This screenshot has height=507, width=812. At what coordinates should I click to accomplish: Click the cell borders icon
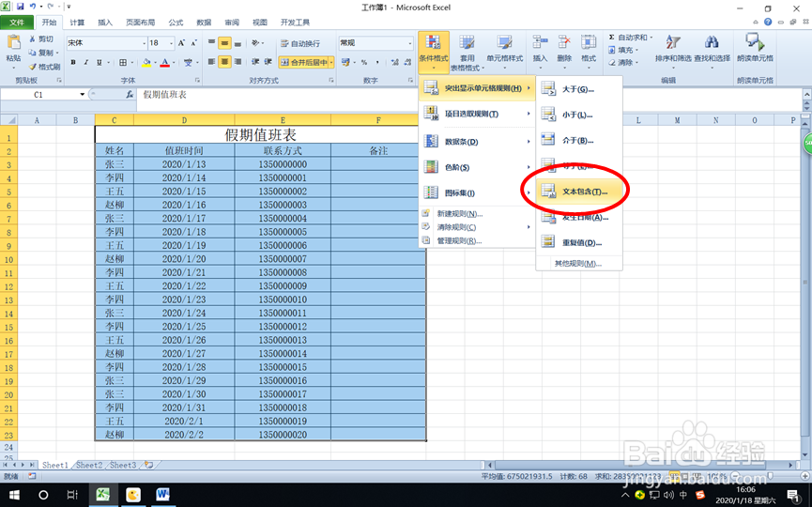coord(123,62)
